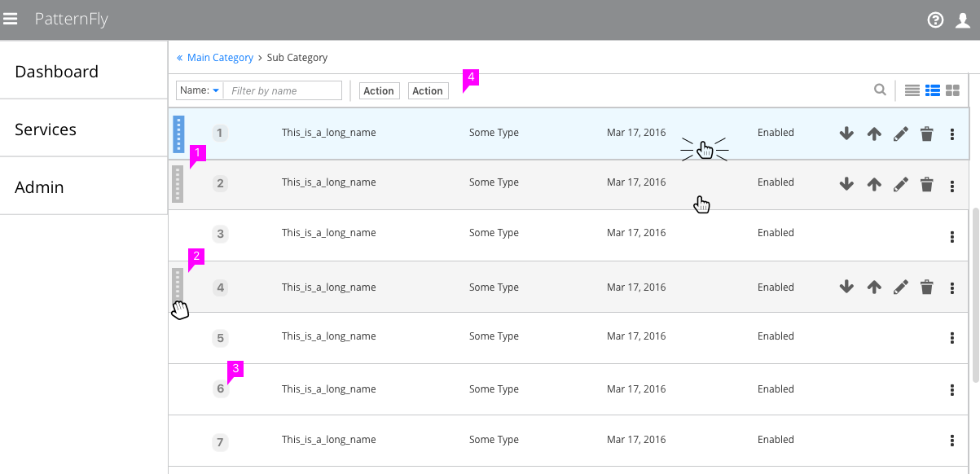
Task: Click the Filter by name input field
Action: tap(283, 90)
